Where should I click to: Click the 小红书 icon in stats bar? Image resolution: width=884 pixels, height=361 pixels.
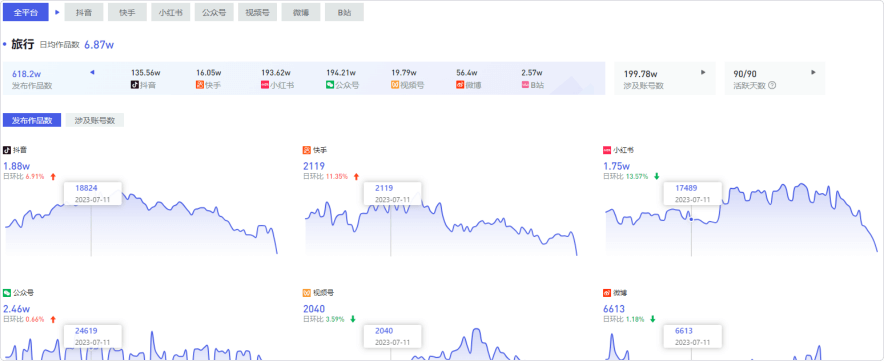[265, 85]
